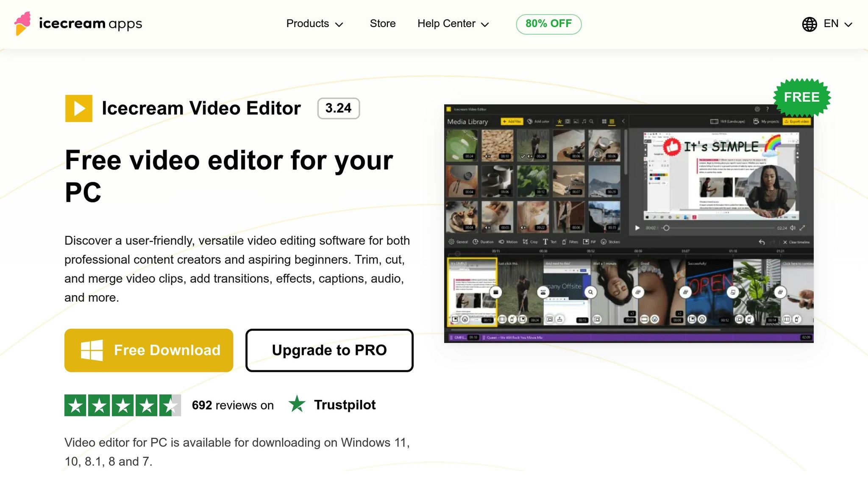Screen dimensions: 868x488
Task: Click the yellow Icecream Video Editor play logo
Action: [x=79, y=108]
